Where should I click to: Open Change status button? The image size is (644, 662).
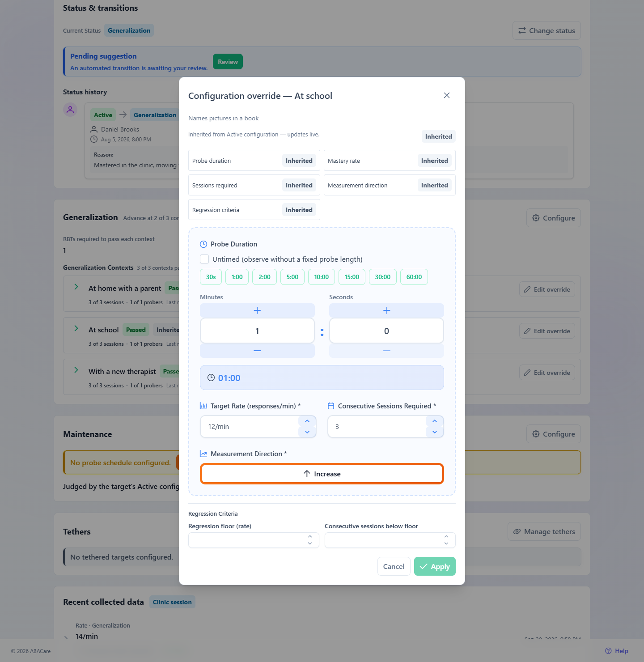pos(547,30)
